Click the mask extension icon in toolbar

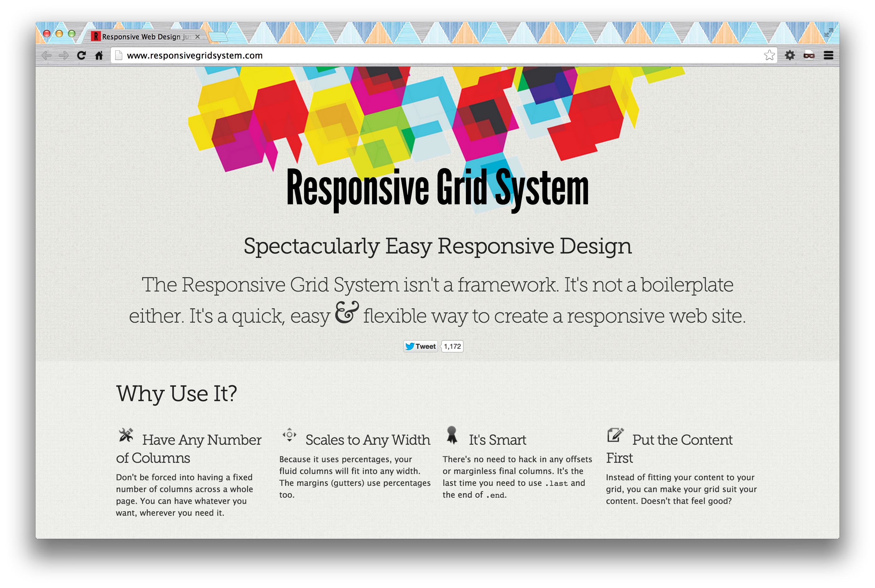click(809, 55)
